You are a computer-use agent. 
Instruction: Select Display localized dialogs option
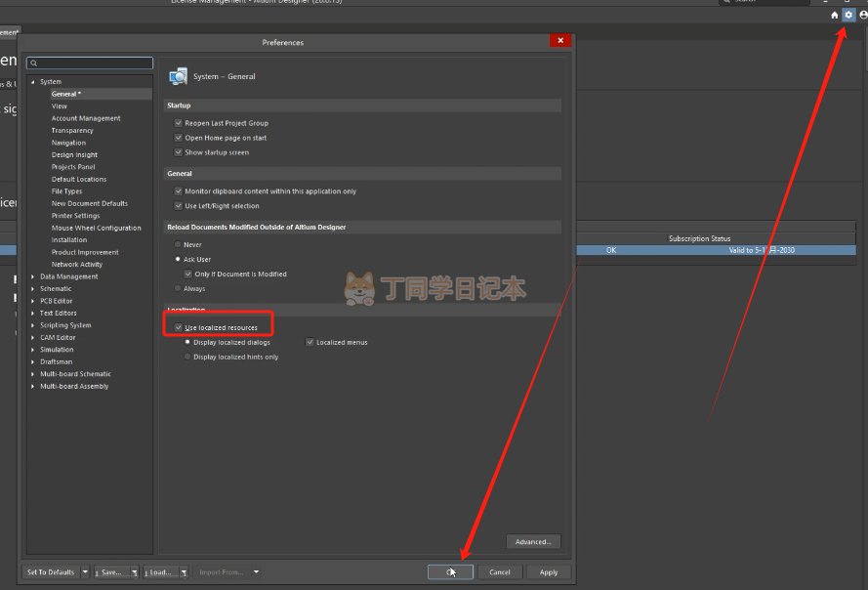click(187, 342)
